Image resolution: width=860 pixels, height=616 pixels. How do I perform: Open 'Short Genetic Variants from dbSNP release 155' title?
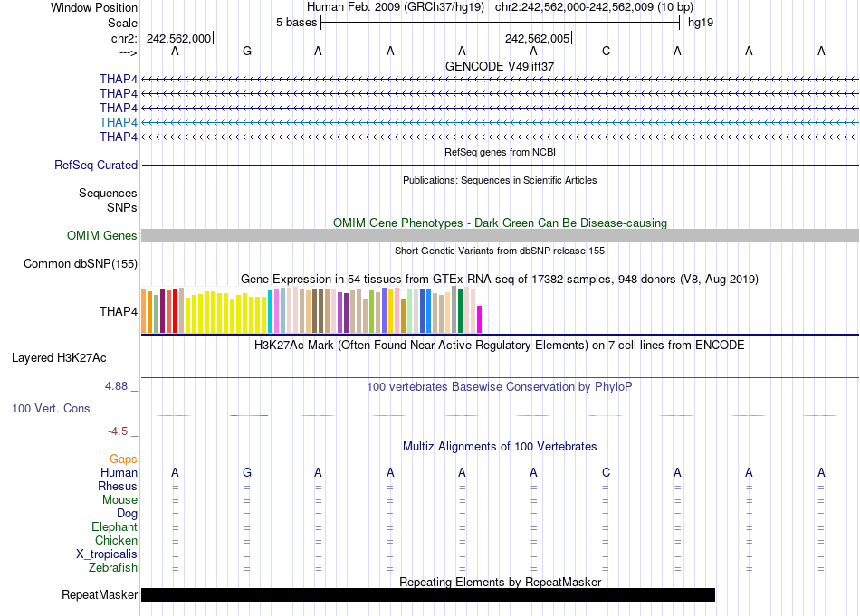pyautogui.click(x=500, y=251)
